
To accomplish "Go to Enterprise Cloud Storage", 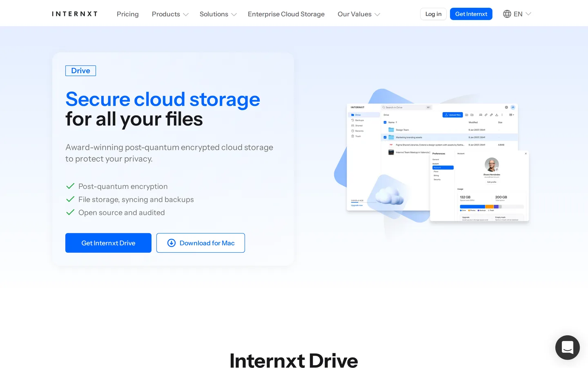I will [286, 14].
